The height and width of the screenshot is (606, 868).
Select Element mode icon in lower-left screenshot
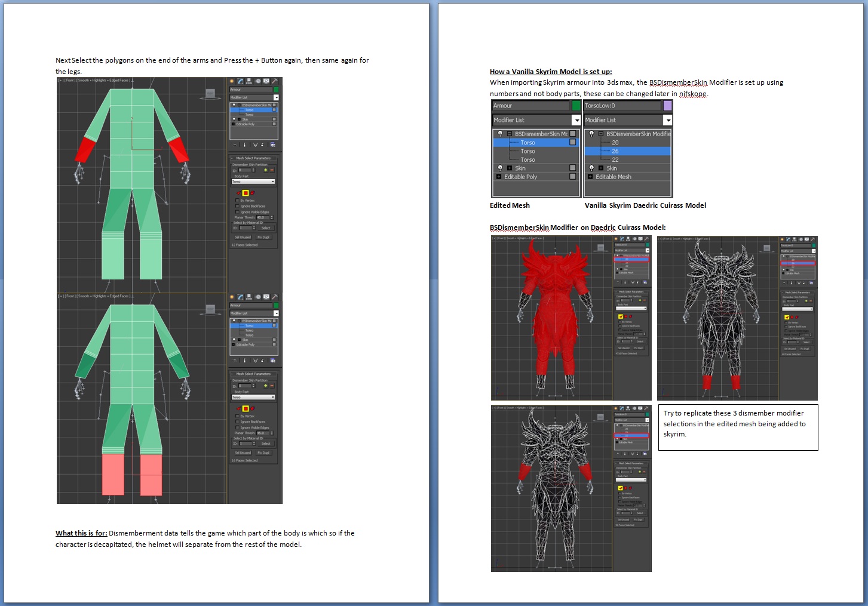pyautogui.click(x=252, y=408)
